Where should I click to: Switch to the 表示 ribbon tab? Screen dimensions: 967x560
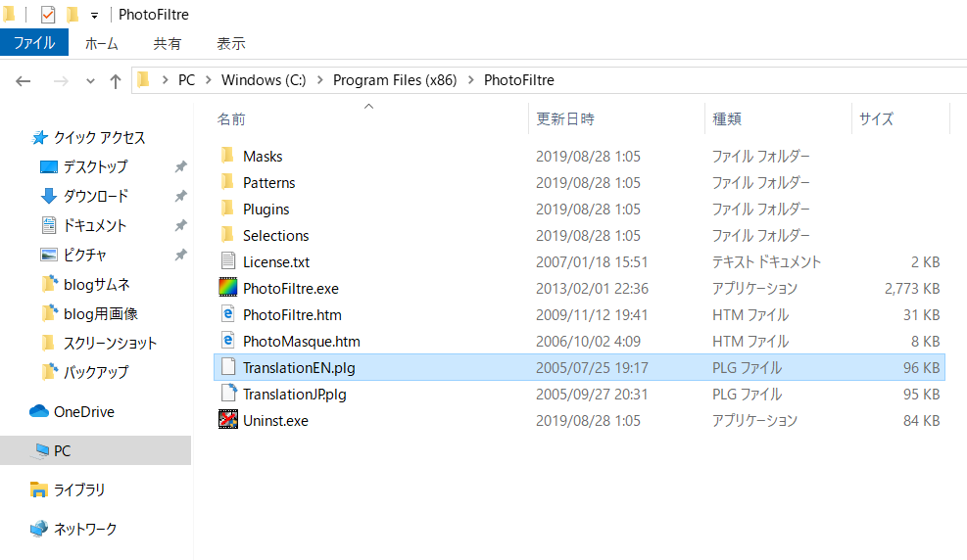click(x=230, y=44)
